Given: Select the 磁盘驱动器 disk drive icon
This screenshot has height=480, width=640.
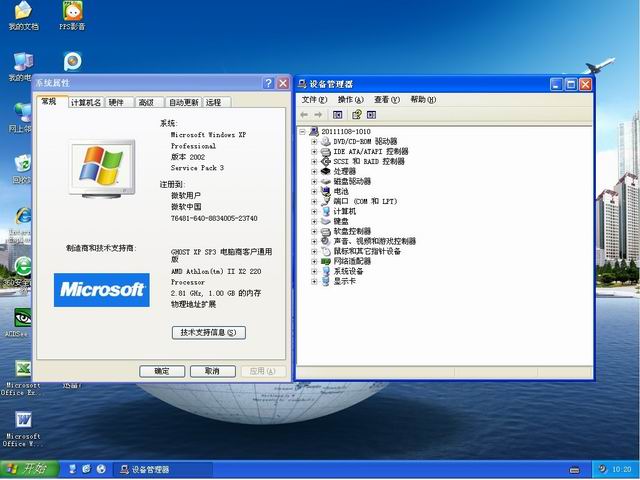Looking at the screenshot, I should point(325,182).
